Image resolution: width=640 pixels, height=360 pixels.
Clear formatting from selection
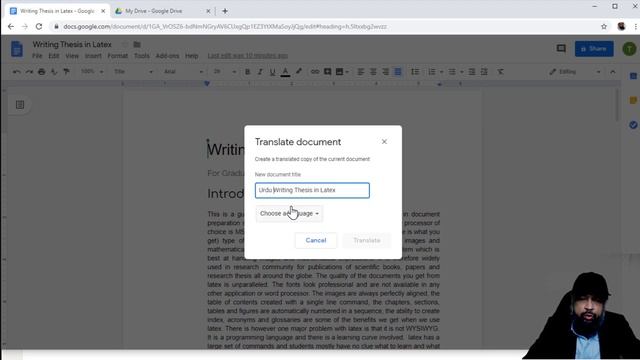click(x=500, y=72)
